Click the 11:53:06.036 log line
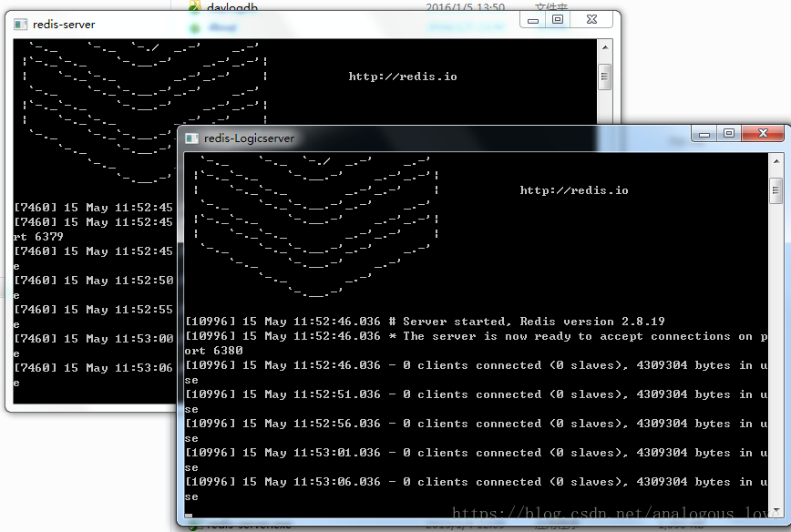This screenshot has height=532, width=791. pyautogui.click(x=477, y=483)
